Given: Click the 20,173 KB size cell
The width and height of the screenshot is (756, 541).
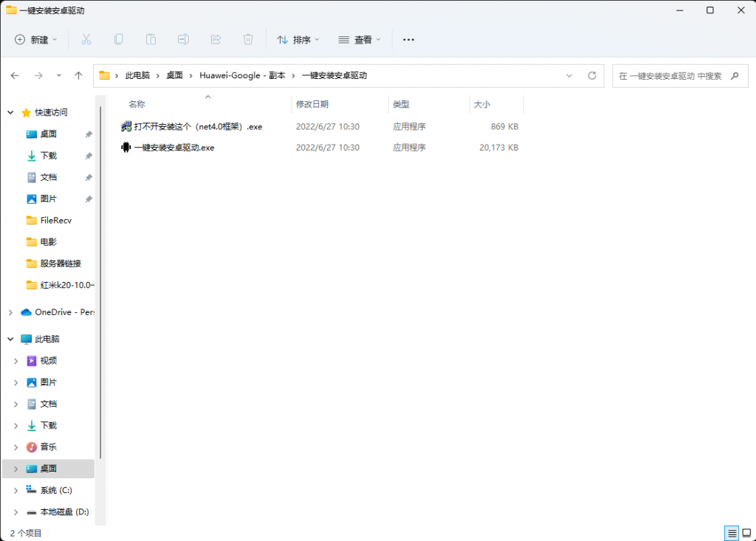Looking at the screenshot, I should pos(498,148).
